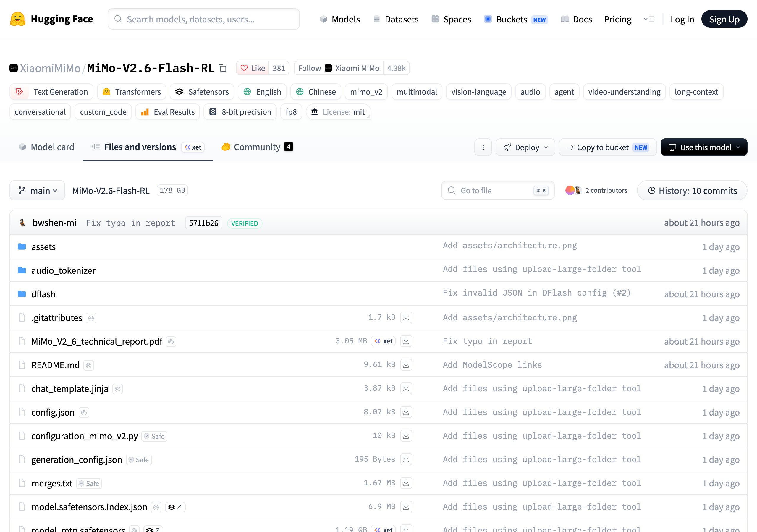Viewport: 757px width, 532px height.
Task: Click scan icon next to config.json
Action: point(84,413)
